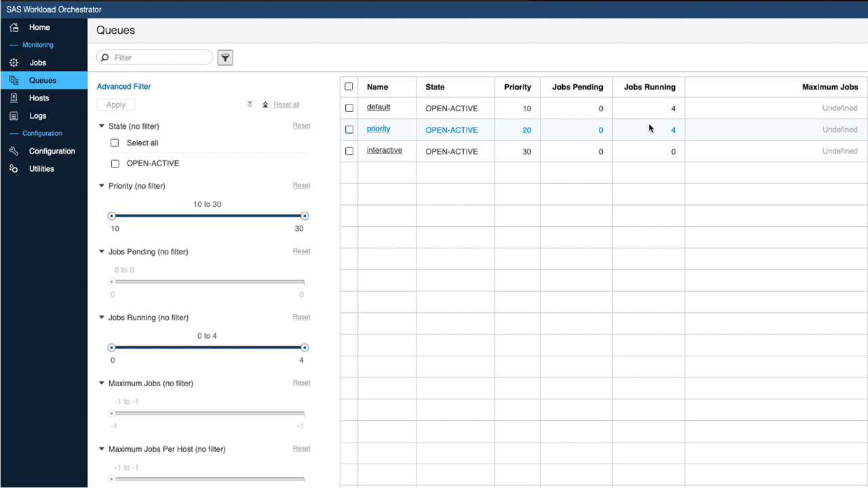The image size is (868, 488).
Task: Select Queues in the sidebar
Action: click(x=43, y=80)
